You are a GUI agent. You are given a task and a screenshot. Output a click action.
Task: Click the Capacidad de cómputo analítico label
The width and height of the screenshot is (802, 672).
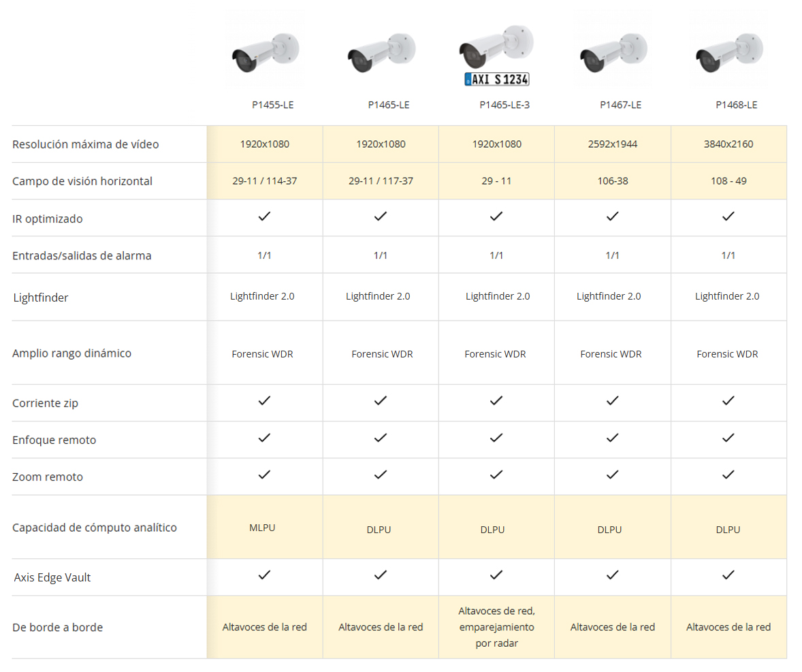coord(95,528)
